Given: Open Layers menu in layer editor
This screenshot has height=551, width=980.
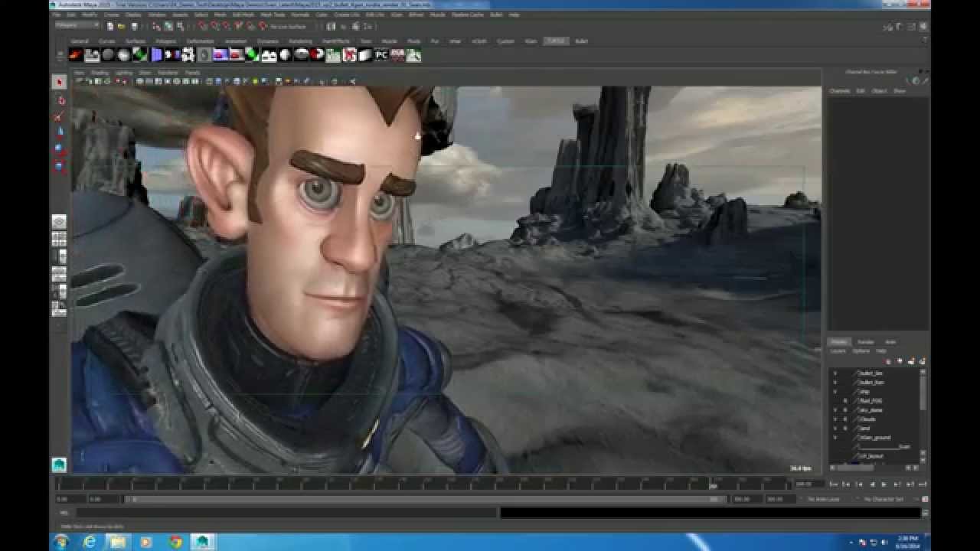Looking at the screenshot, I should pos(838,351).
